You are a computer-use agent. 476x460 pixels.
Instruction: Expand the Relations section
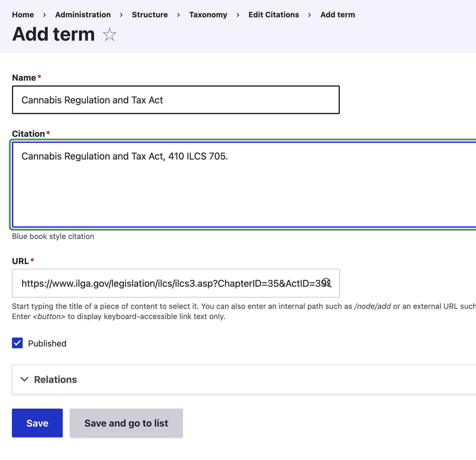tap(244, 379)
